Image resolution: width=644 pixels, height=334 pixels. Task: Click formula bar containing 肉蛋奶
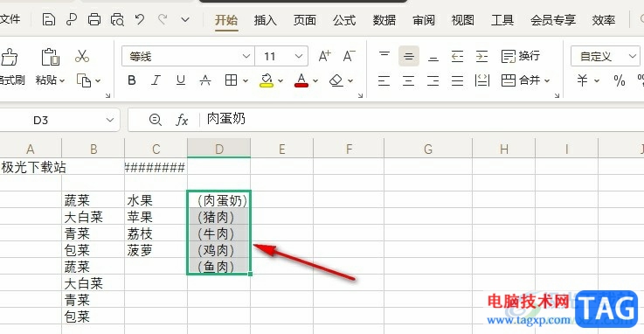coord(421,120)
